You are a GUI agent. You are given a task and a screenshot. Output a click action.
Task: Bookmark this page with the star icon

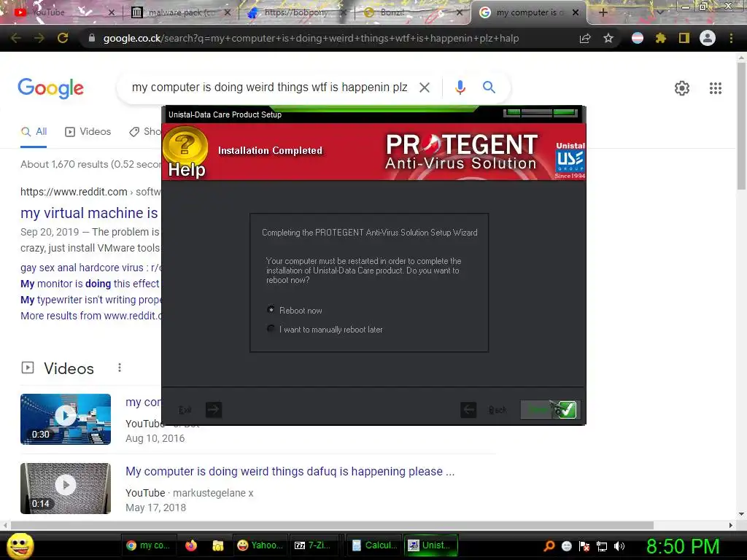click(x=608, y=38)
